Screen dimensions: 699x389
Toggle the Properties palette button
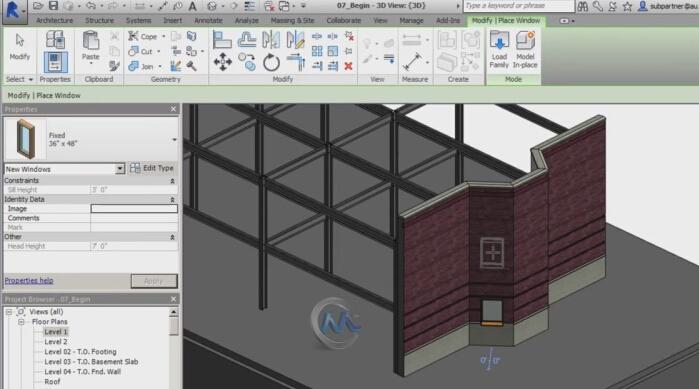[x=55, y=62]
